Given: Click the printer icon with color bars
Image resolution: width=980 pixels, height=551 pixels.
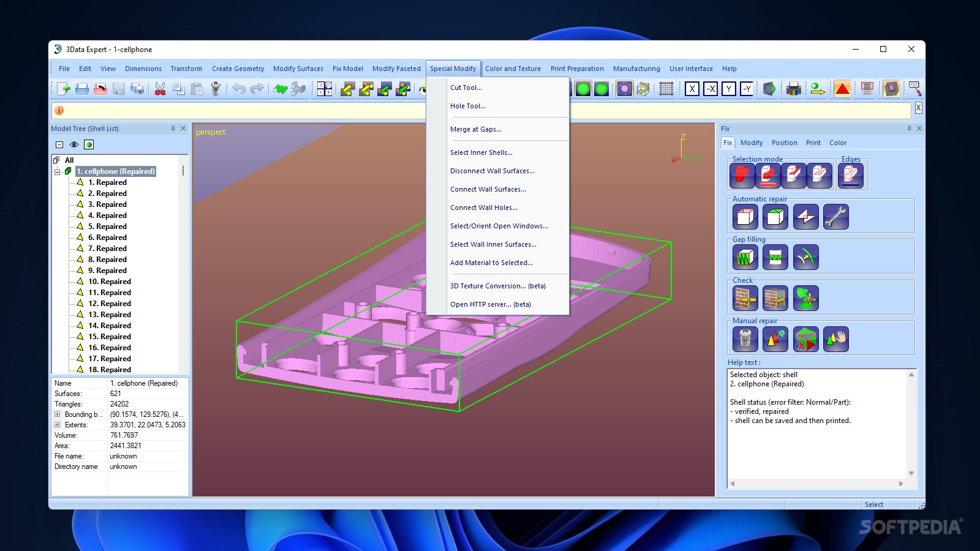Looking at the screenshot, I should pyautogui.click(x=794, y=89).
